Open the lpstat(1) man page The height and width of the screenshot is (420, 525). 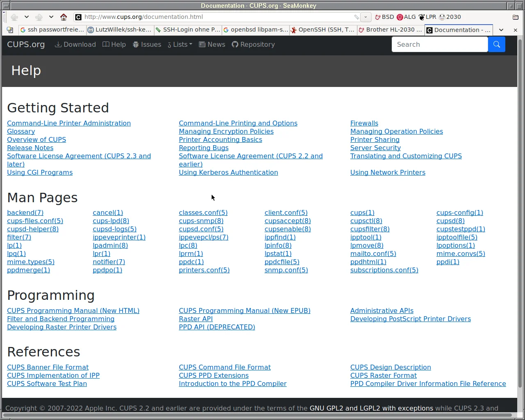coord(278,253)
